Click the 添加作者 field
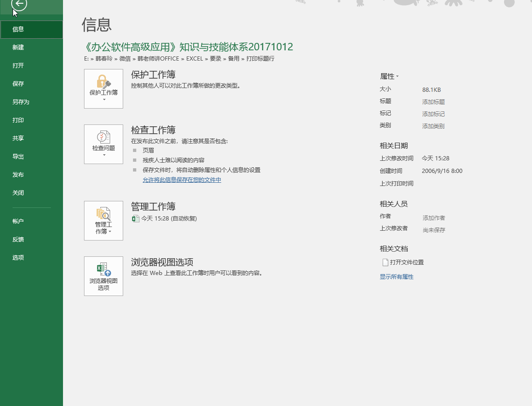 point(434,218)
